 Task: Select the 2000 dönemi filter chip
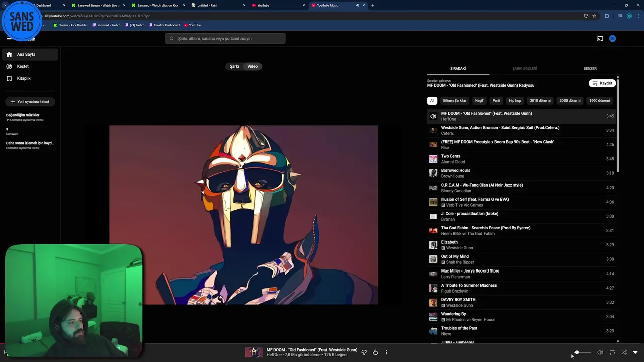[570, 100]
